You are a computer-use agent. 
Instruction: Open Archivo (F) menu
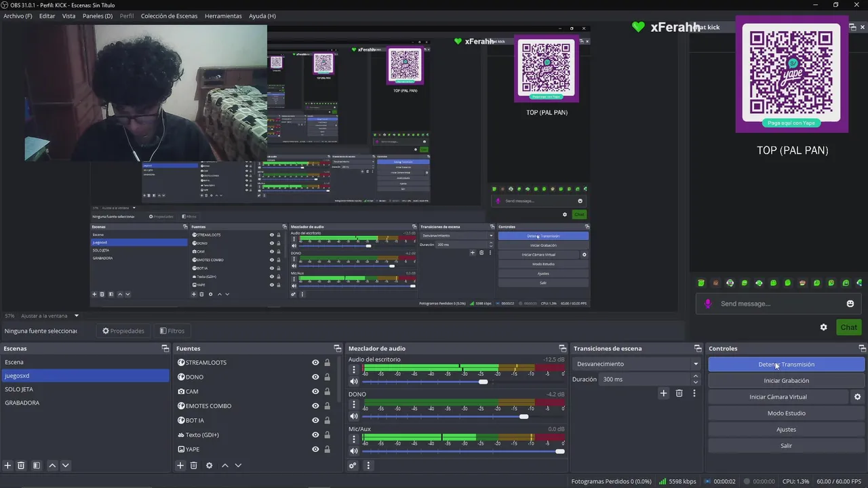tap(18, 16)
